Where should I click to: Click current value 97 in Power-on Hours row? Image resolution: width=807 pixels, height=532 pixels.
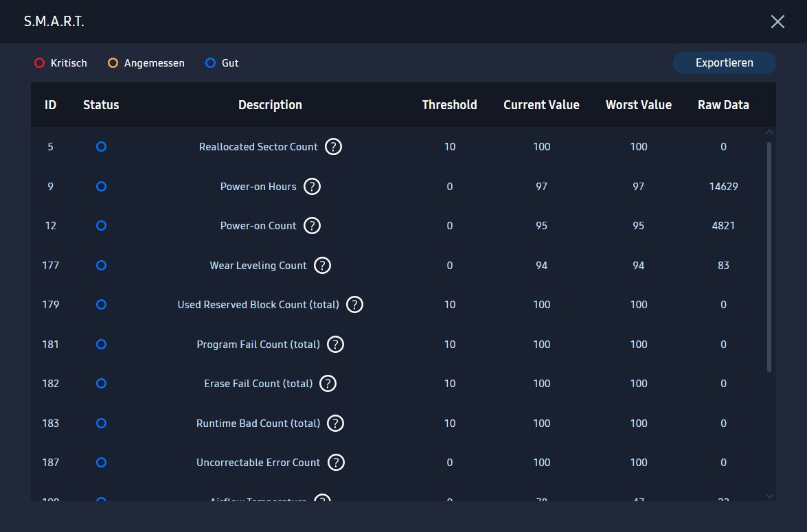click(x=541, y=186)
